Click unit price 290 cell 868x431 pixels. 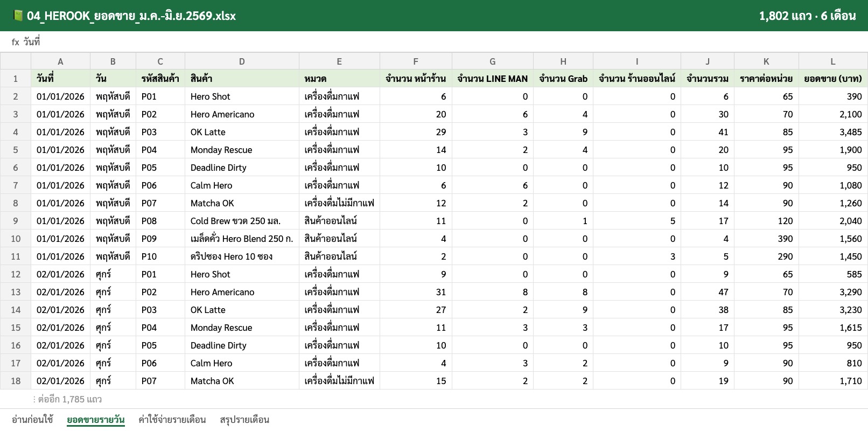pos(766,256)
